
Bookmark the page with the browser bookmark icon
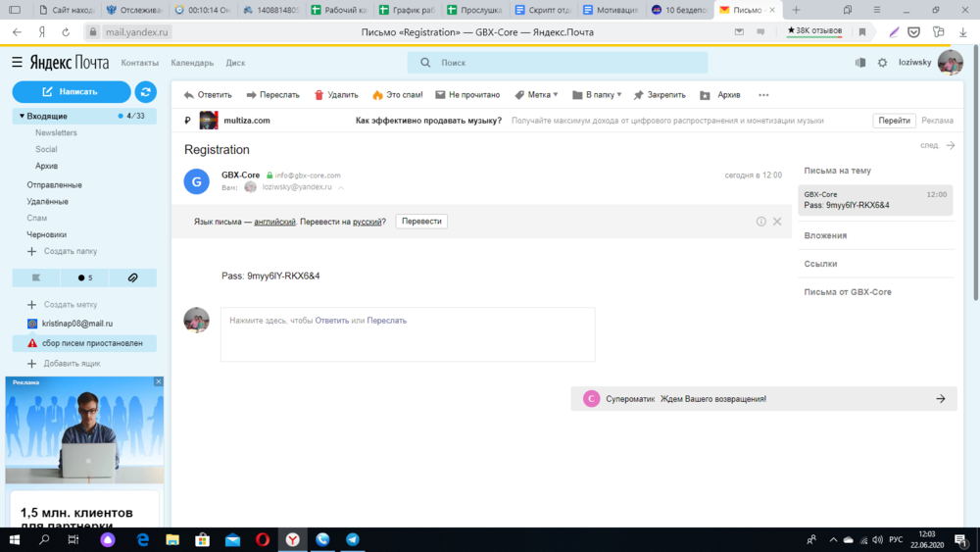point(862,32)
